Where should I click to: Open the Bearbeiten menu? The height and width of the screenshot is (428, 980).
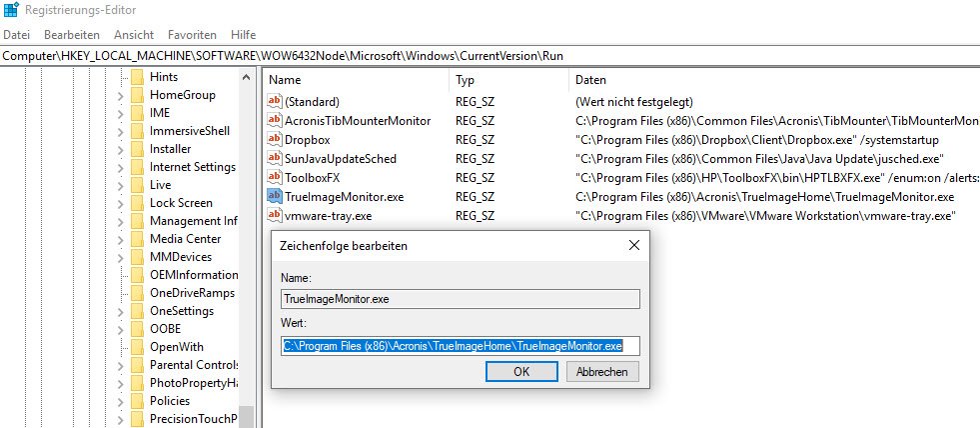click(x=72, y=34)
